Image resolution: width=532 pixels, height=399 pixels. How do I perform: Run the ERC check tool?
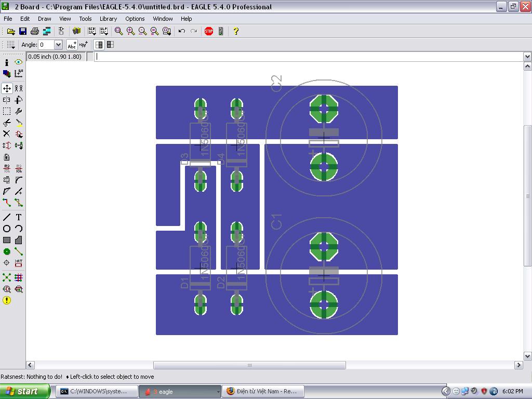[x=6, y=289]
